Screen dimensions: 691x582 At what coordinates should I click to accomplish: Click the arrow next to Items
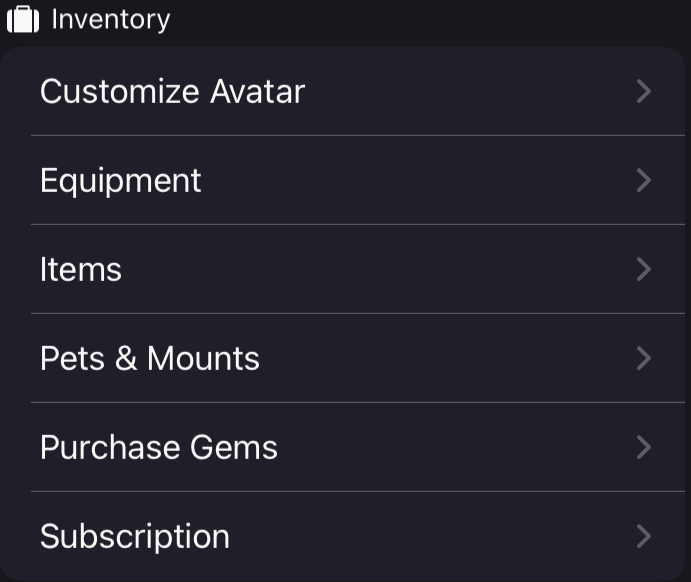[x=644, y=270]
